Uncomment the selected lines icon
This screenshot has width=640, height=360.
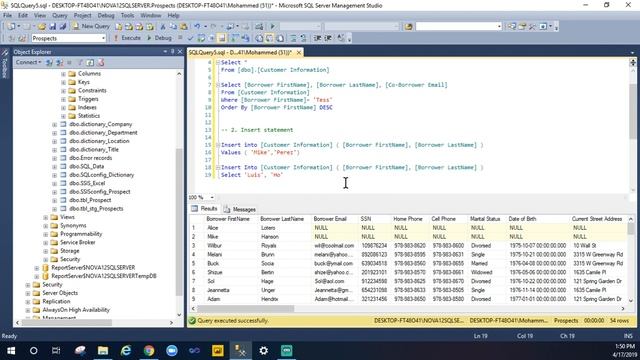pyautogui.click(x=303, y=38)
